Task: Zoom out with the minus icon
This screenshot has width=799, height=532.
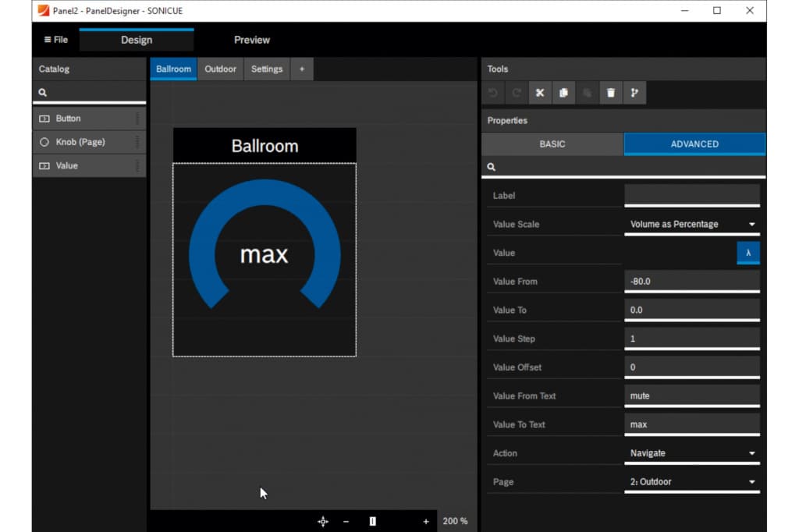Action: tap(346, 521)
